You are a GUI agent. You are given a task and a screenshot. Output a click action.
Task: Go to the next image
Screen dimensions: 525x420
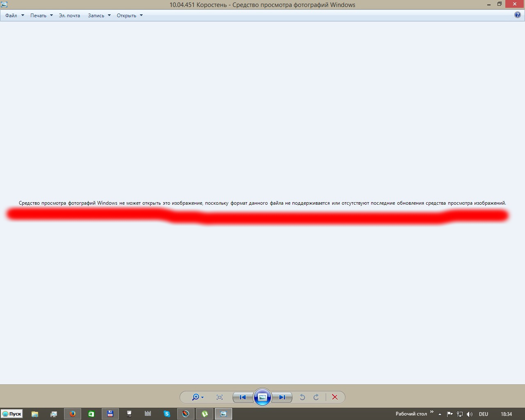282,397
